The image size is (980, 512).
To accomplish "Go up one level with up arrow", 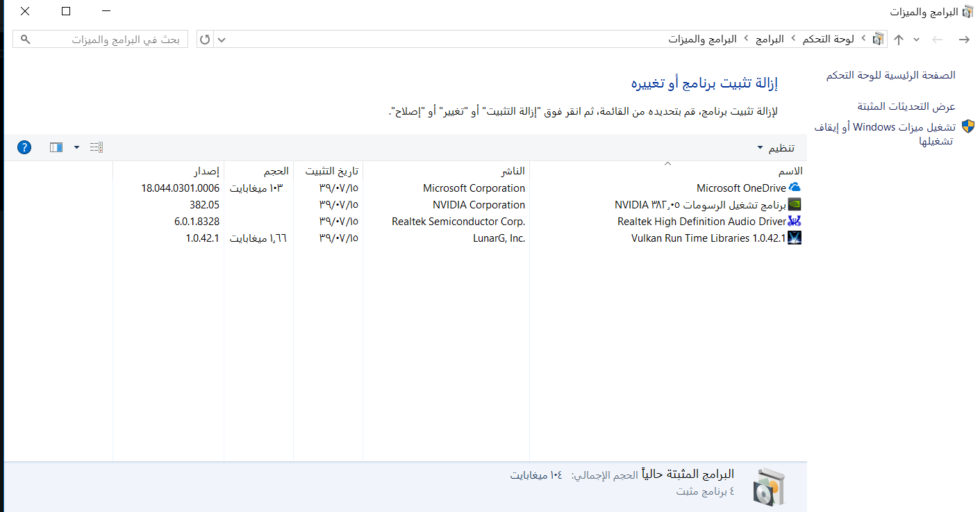I will (899, 40).
